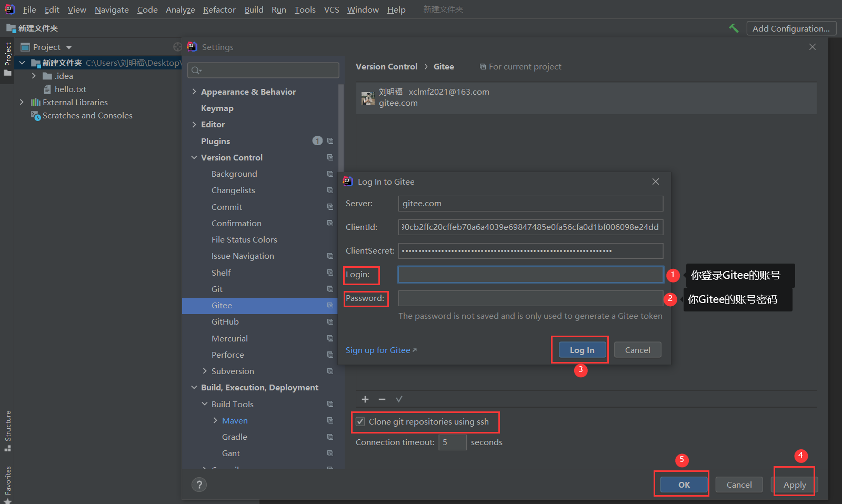The height and width of the screenshot is (504, 842).
Task: Click Version Control breadcrumb
Action: click(386, 66)
